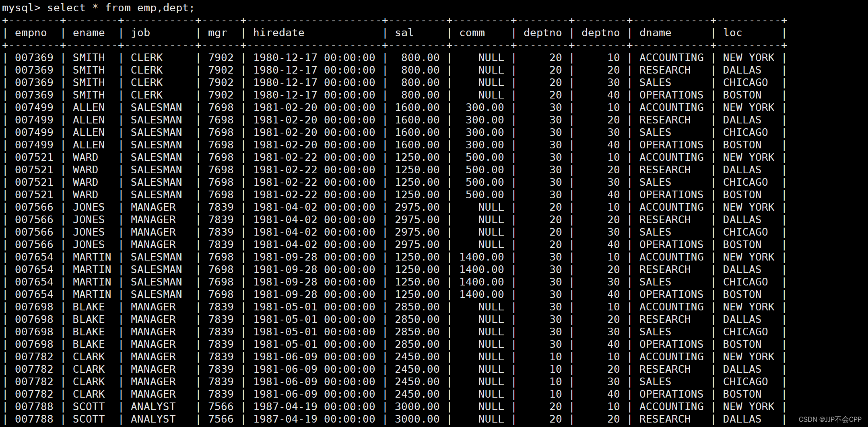The height and width of the screenshot is (427, 868).
Task: Click "NULL" in JONES's ACCOUNTING row
Action: coord(491,207)
